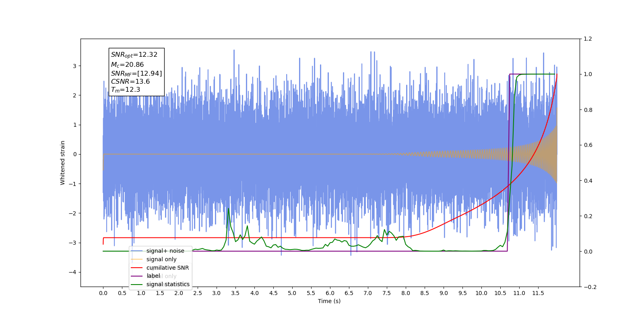Click the −0.2 tick on the right axis
This screenshot has width=644, height=322.
590,287
